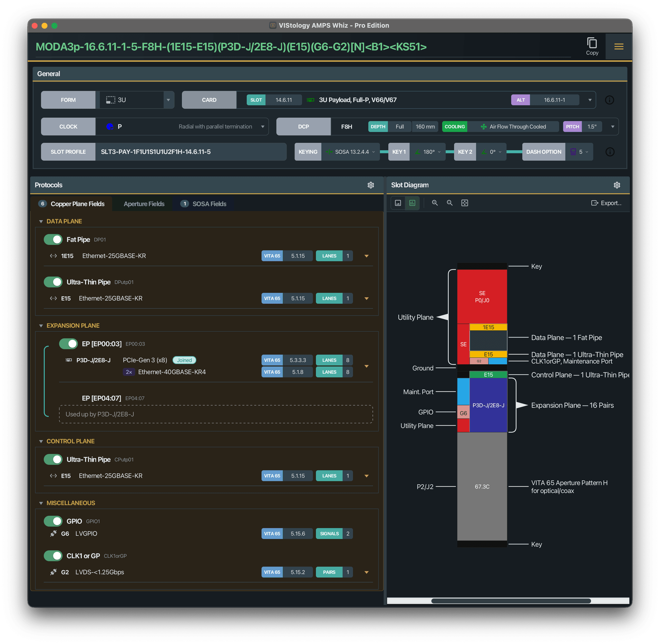
Task: Click the purple P3D-J/2E8-J diagram block
Action: 488,405
